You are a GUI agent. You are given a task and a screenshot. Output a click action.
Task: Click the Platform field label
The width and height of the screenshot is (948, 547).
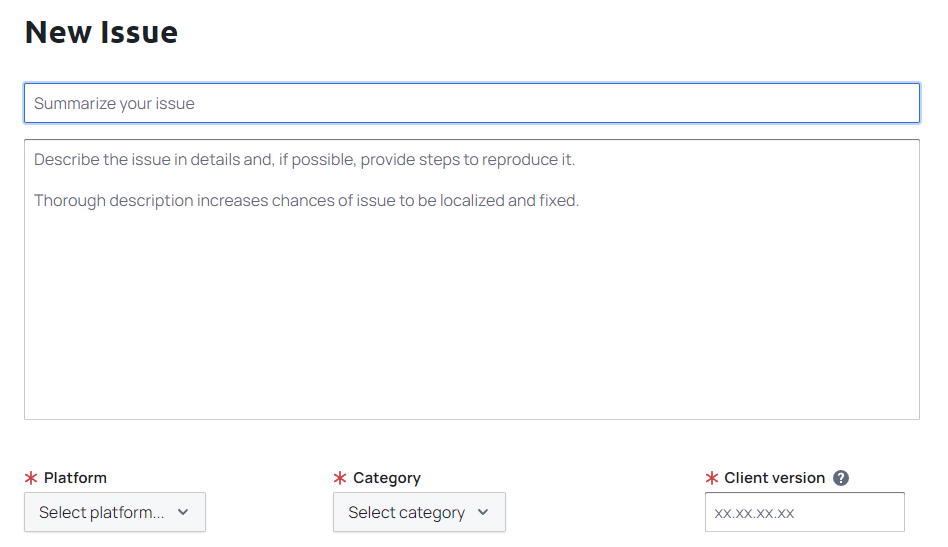point(75,478)
